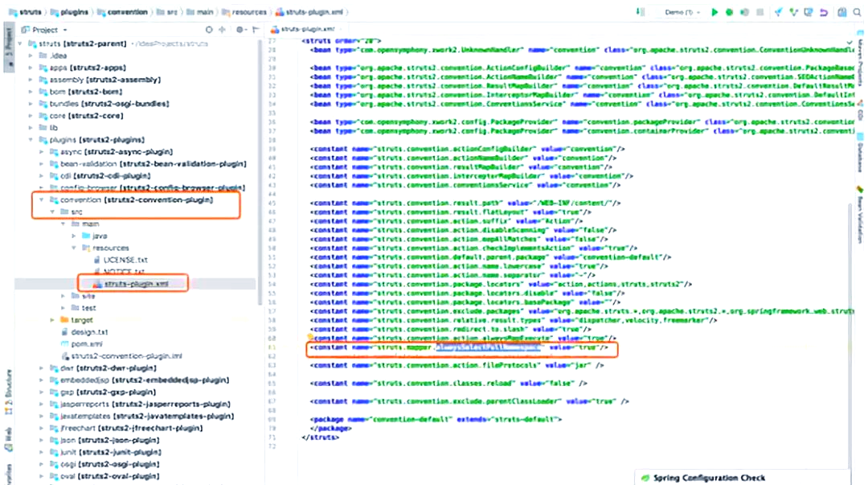Open the project structure icon beside the search icon
The width and height of the screenshot is (868, 485).
[842, 12]
